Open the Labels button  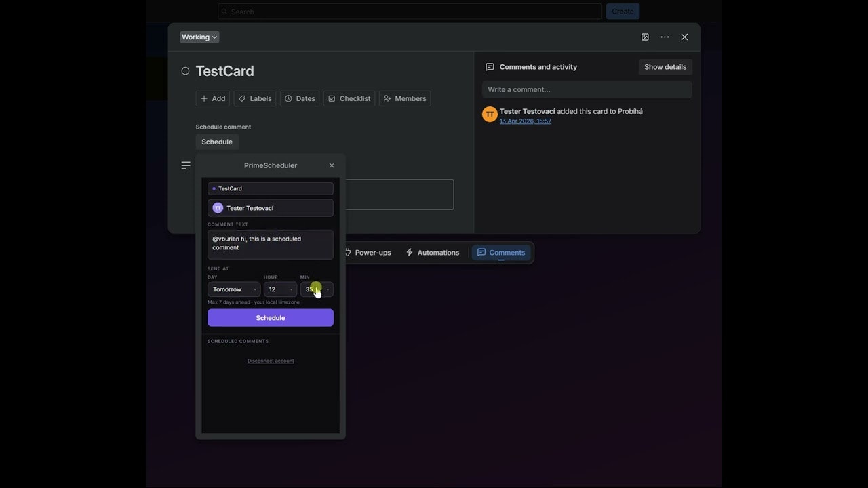pyautogui.click(x=255, y=98)
